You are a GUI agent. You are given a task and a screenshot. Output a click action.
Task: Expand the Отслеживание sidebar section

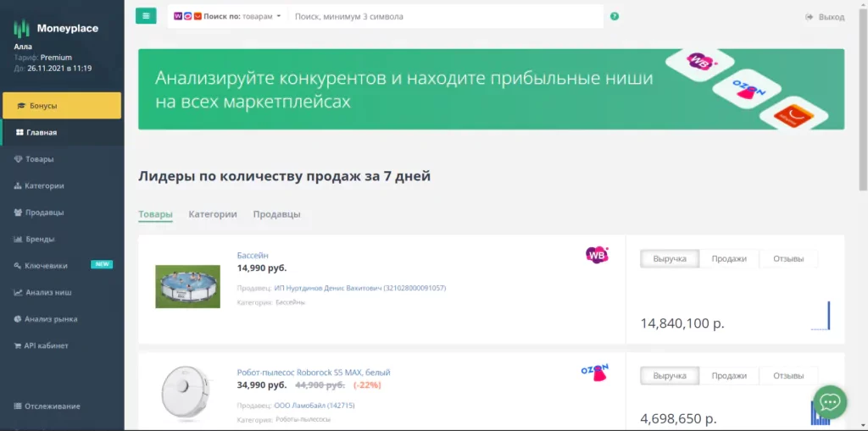(53, 406)
